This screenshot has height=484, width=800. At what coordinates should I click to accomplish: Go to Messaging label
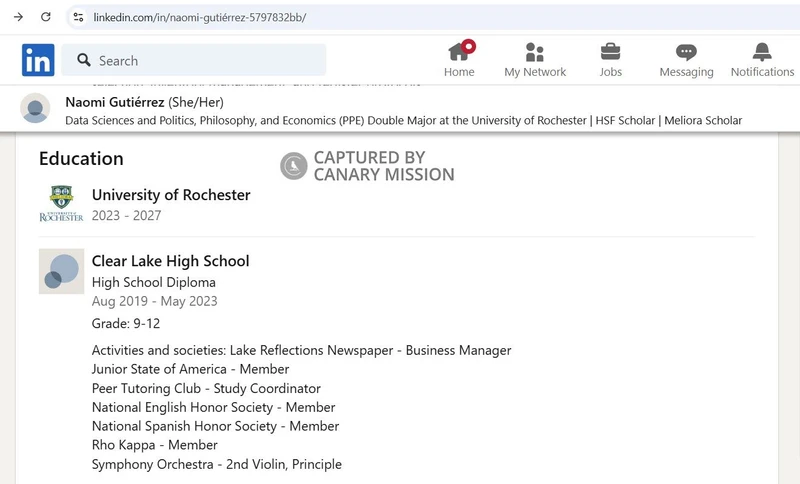coord(686,72)
